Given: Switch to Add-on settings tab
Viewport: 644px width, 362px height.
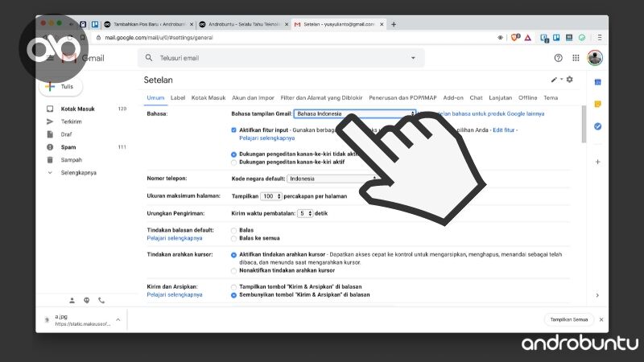Looking at the screenshot, I should coord(453,97).
